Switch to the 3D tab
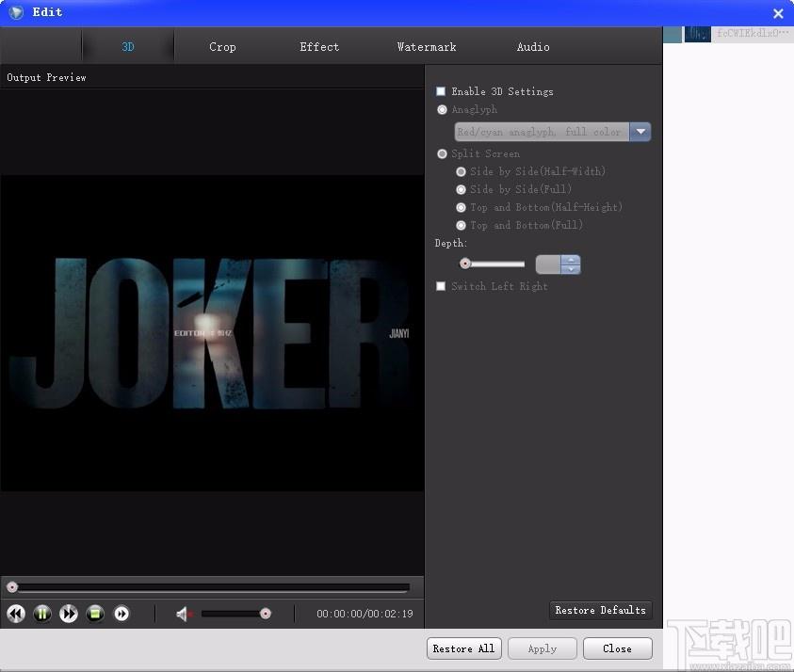This screenshot has height=672, width=794. (x=128, y=46)
